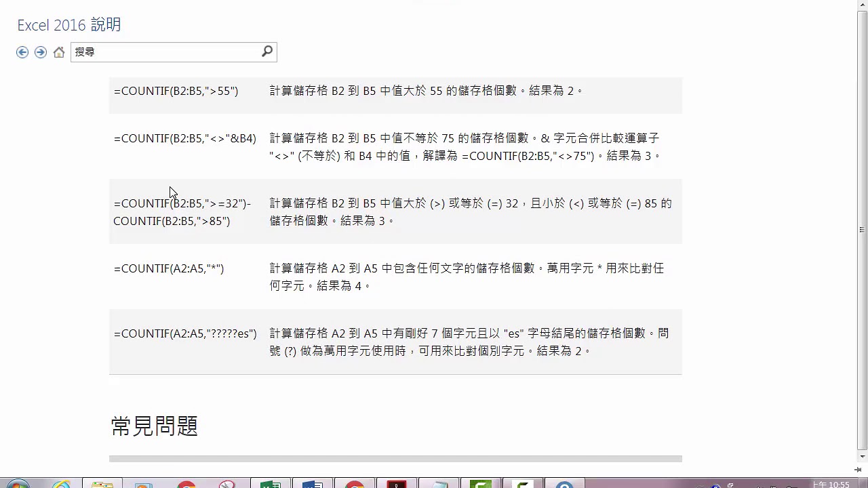Viewport: 868px width, 488px height.
Task: Click the magnifier search icon
Action: pyautogui.click(x=267, y=52)
